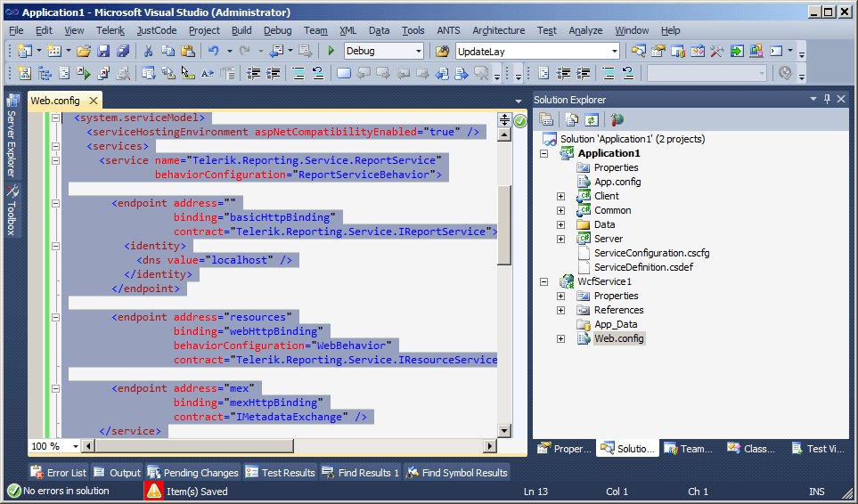
Task: Open the Telerik menu
Action: coord(110,30)
